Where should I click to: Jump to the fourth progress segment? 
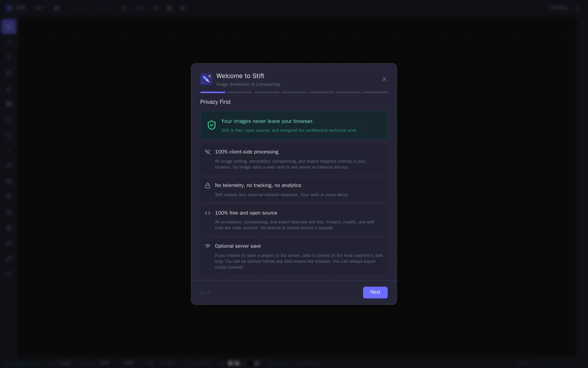pos(294,92)
